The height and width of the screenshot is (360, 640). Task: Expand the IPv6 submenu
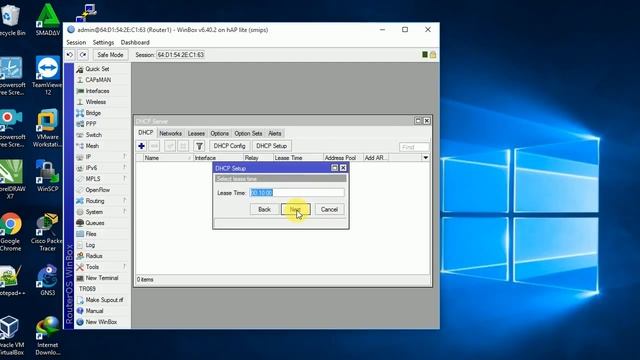(x=91, y=168)
